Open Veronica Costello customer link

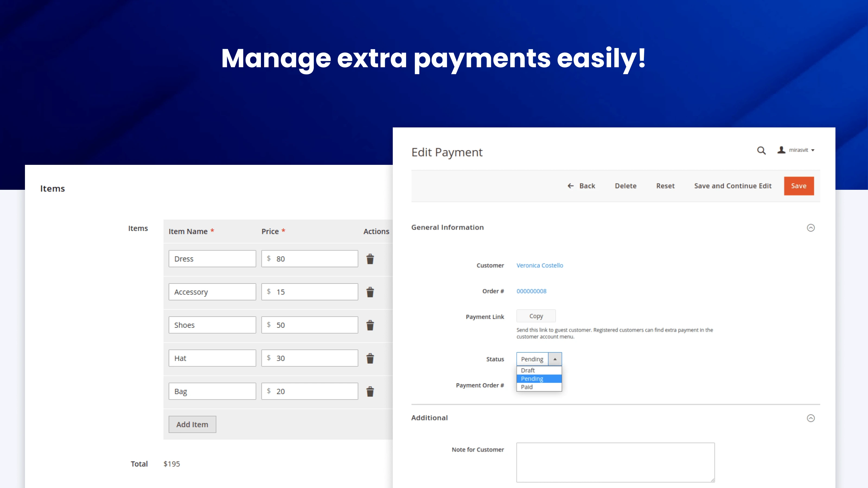(x=540, y=265)
